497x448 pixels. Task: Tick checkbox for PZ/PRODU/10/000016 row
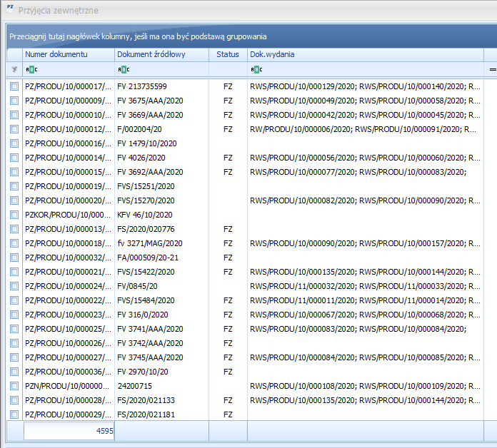point(14,143)
